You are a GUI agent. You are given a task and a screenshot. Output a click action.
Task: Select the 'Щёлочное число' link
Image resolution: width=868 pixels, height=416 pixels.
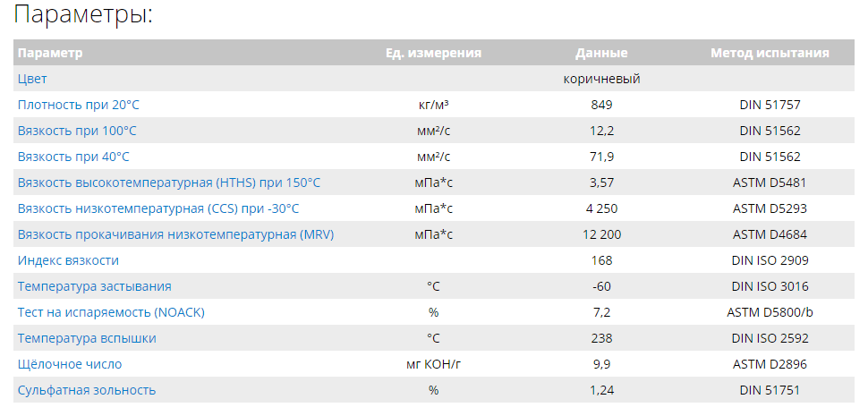coord(70,364)
